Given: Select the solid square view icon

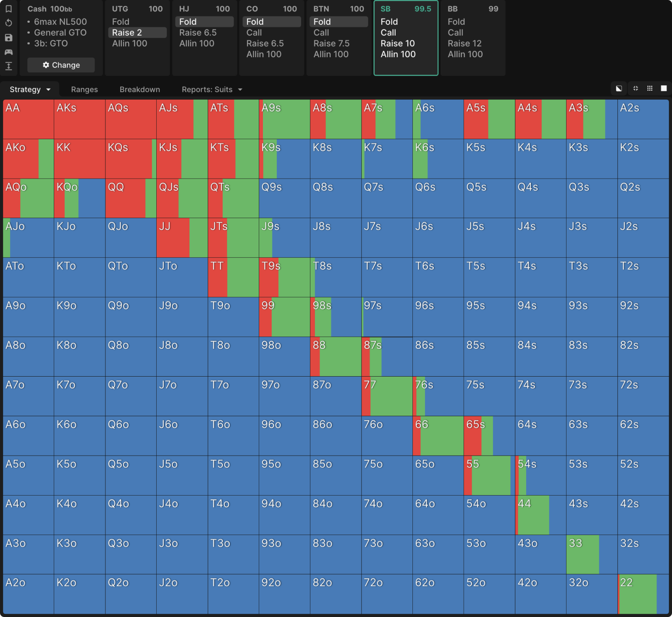Looking at the screenshot, I should click(664, 88).
